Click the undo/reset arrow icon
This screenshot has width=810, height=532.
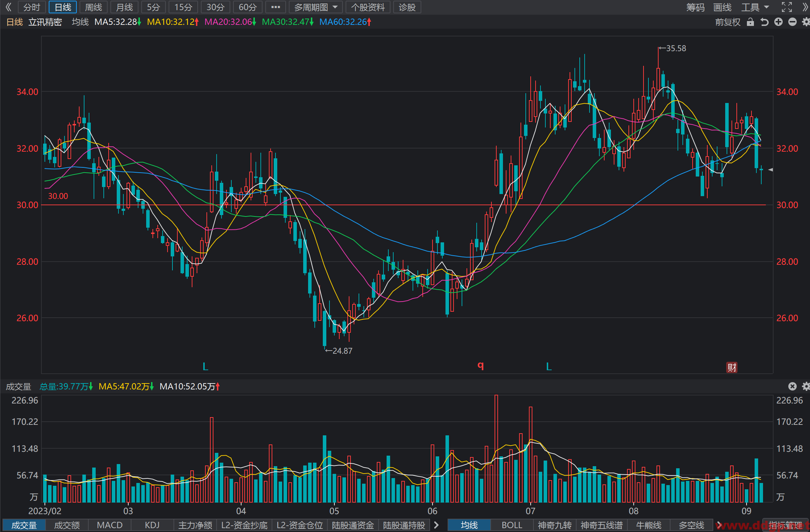[764, 22]
